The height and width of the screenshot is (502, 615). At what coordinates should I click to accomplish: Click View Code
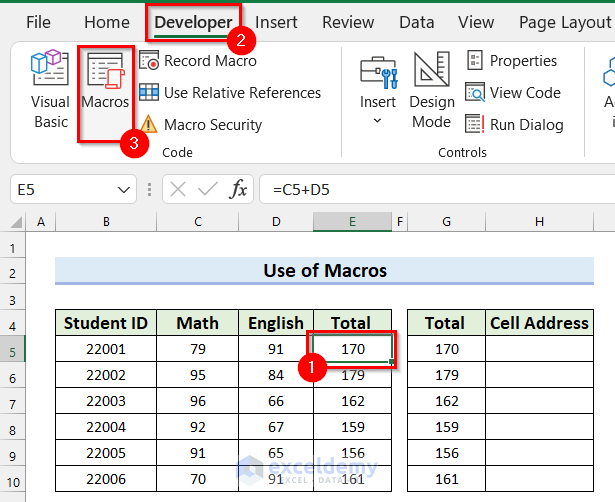coord(513,93)
